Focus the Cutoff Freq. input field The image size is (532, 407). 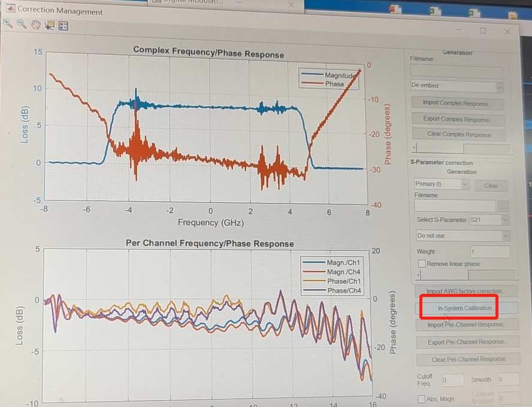[x=453, y=380]
